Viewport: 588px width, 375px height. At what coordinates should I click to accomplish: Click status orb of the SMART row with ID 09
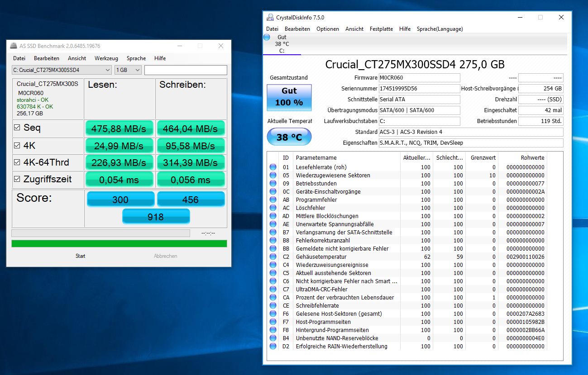click(x=273, y=183)
